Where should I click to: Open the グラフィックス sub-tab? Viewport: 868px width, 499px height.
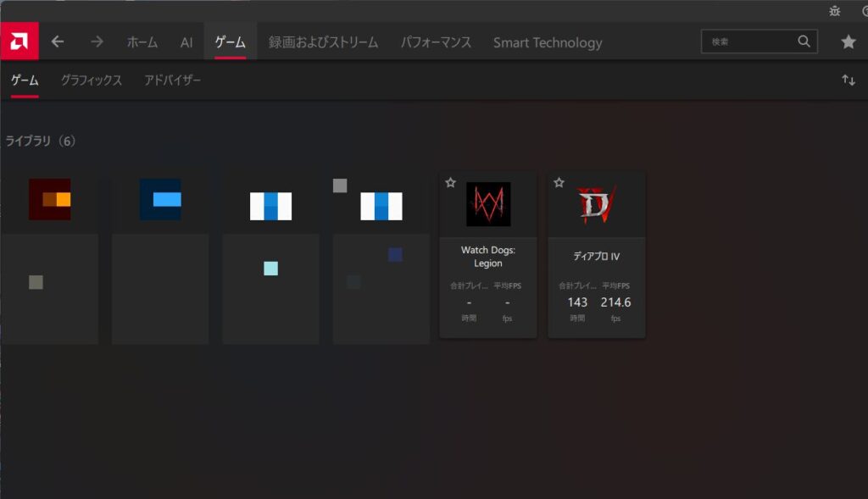click(92, 80)
